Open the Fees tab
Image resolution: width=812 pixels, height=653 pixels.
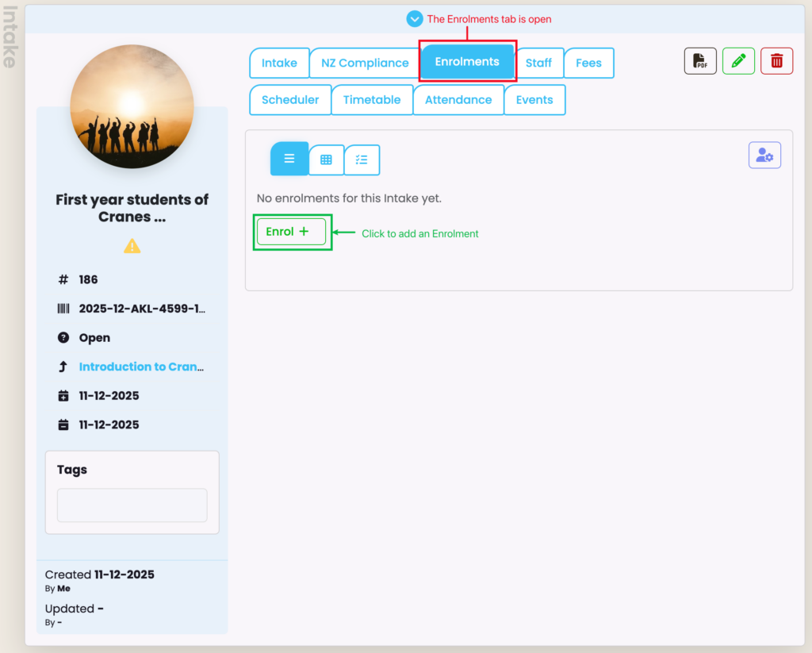[x=588, y=63]
